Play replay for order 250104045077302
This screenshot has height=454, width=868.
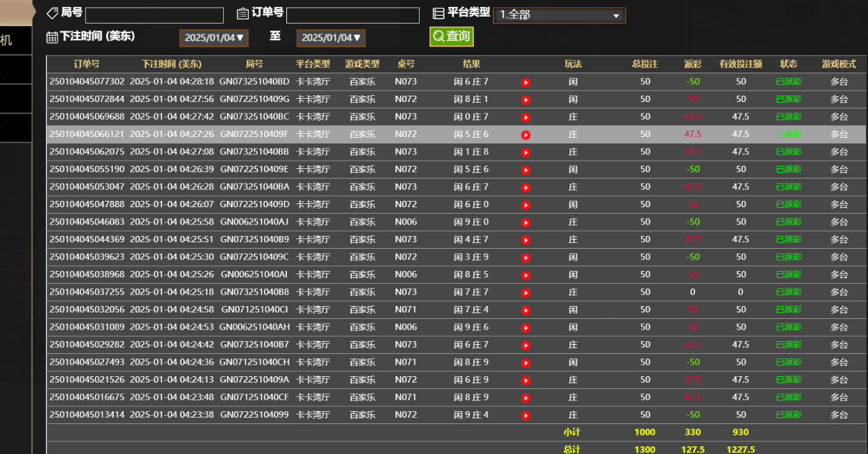click(x=526, y=82)
